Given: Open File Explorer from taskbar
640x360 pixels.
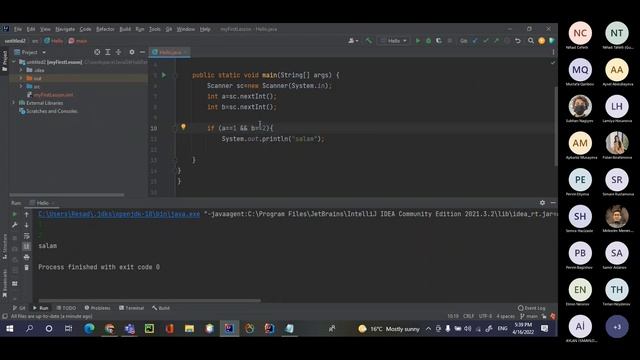Looking at the screenshot, I should click(x=189, y=329).
